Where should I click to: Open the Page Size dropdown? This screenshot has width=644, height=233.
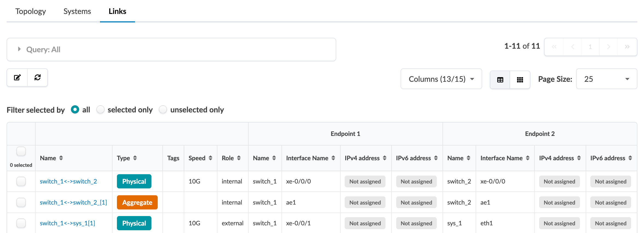click(x=606, y=79)
